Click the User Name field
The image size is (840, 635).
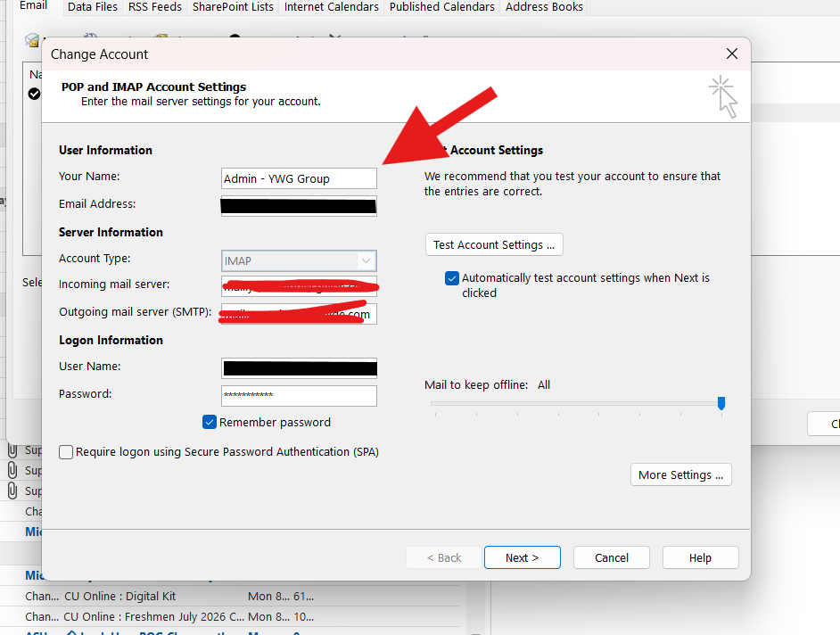[x=299, y=368]
